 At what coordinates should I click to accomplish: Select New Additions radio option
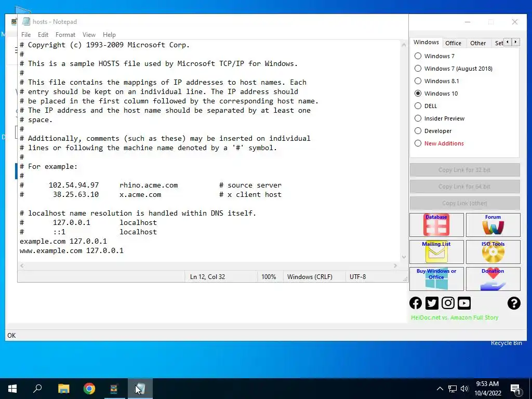coord(418,143)
